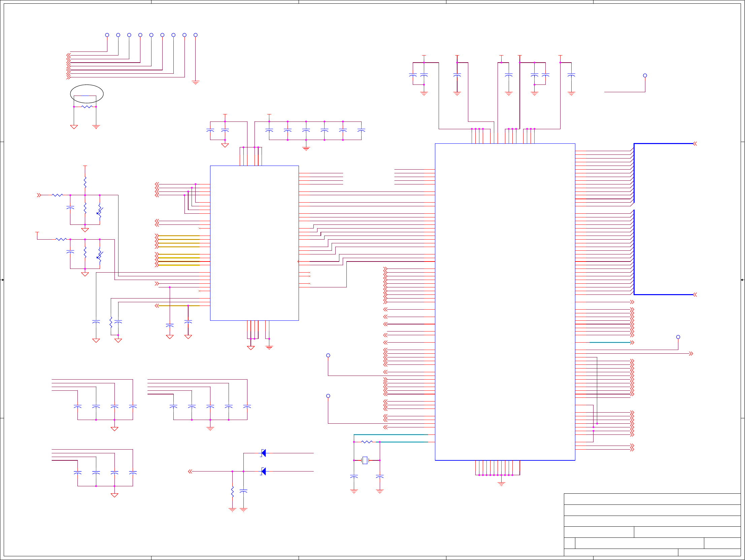Click the short blue horizontal line at right
The height and width of the screenshot is (560, 745).
pos(610,343)
